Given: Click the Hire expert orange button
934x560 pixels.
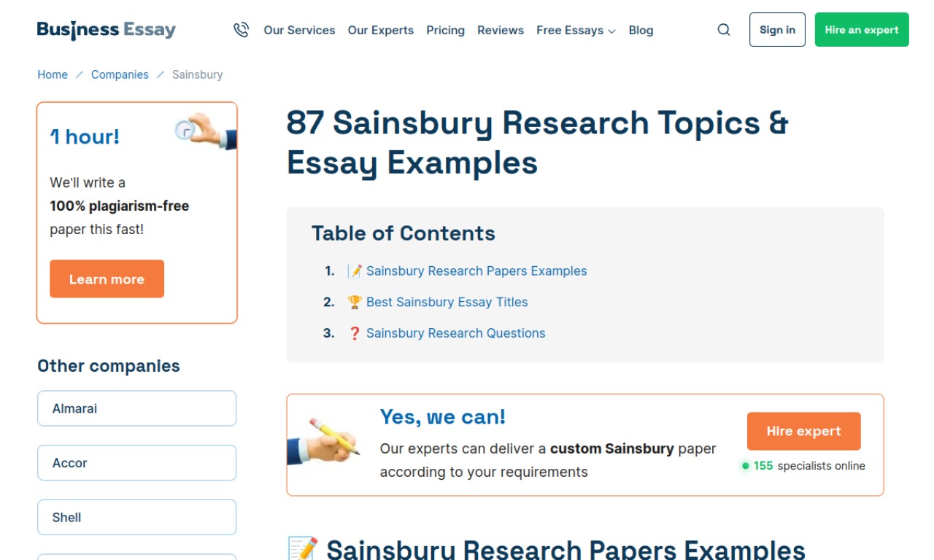Looking at the screenshot, I should pyautogui.click(x=803, y=431).
